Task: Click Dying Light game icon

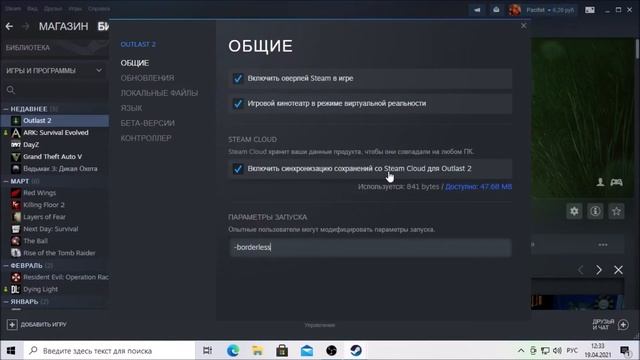Action: pyautogui.click(x=16, y=289)
